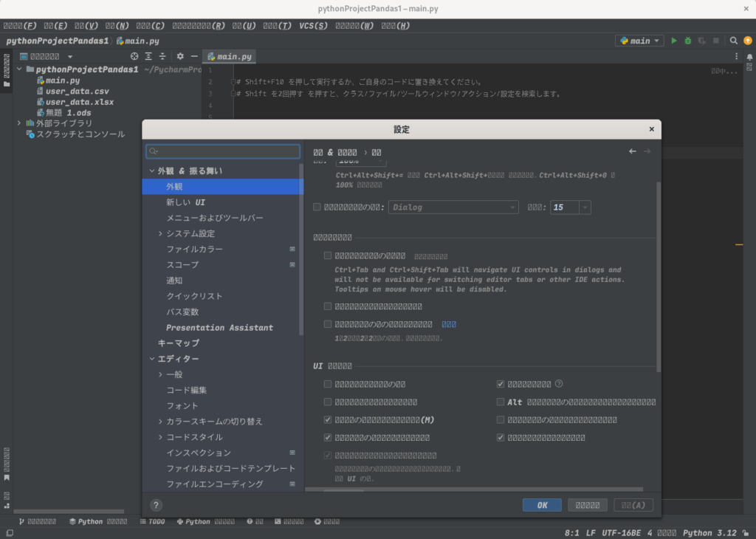Click the grey stop square icon
756x539 pixels.
click(x=716, y=41)
